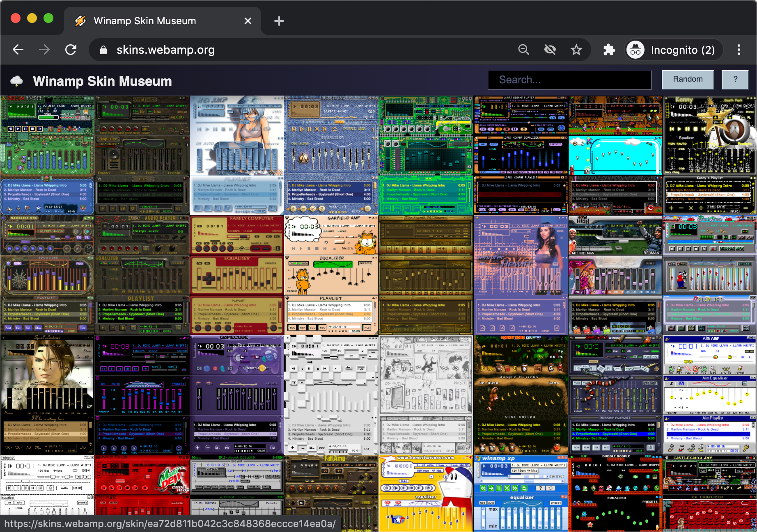Open a new browser tab
The image size is (757, 532).
[279, 21]
